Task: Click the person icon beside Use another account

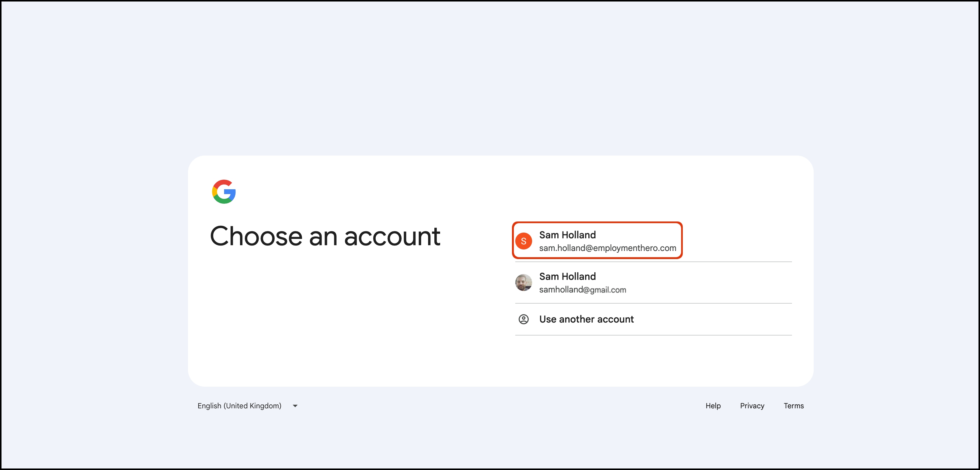Action: coord(523,319)
